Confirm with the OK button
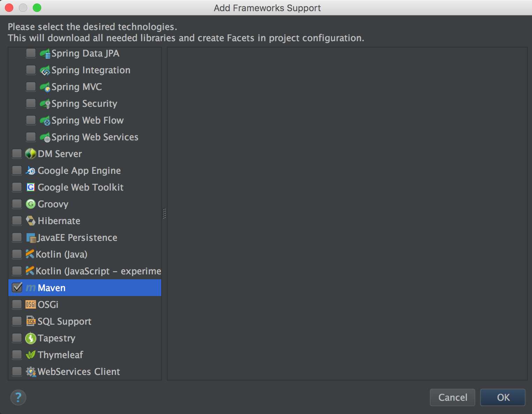Image resolution: width=532 pixels, height=414 pixels. click(x=503, y=397)
